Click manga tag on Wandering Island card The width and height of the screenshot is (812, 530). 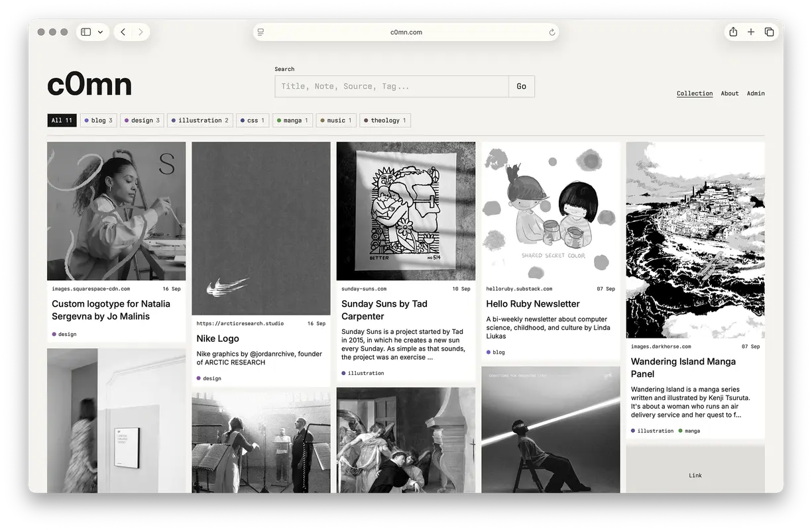689,431
